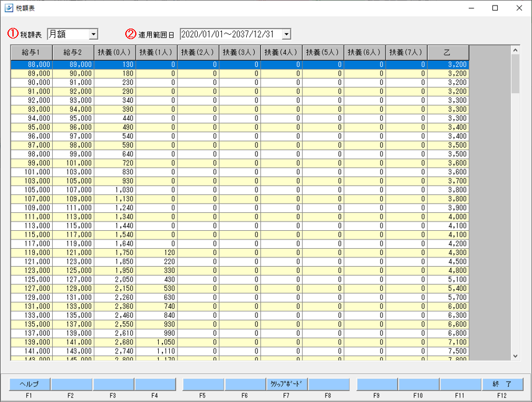
Task: Click the 乙 column header
Action: pos(448,53)
